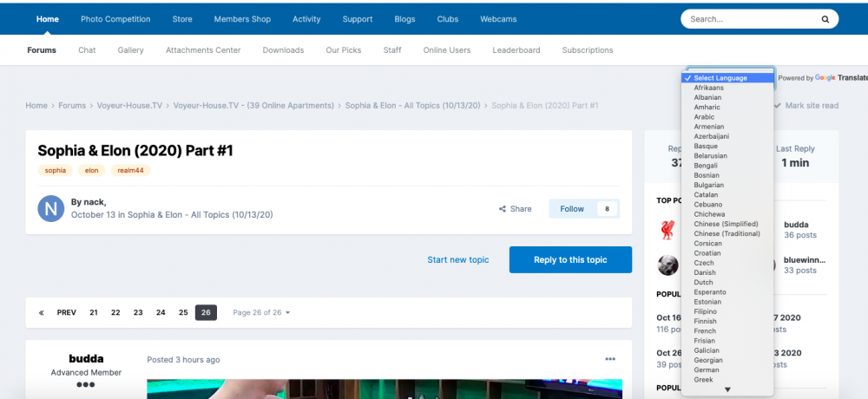Switch to the Gallery tab
Image resolution: width=868 pixels, height=399 pixels.
click(131, 50)
